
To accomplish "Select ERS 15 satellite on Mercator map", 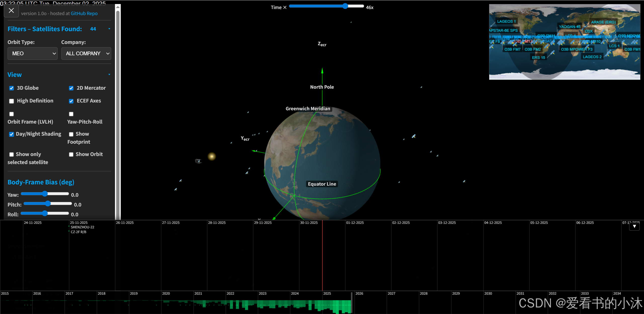I will point(538,58).
